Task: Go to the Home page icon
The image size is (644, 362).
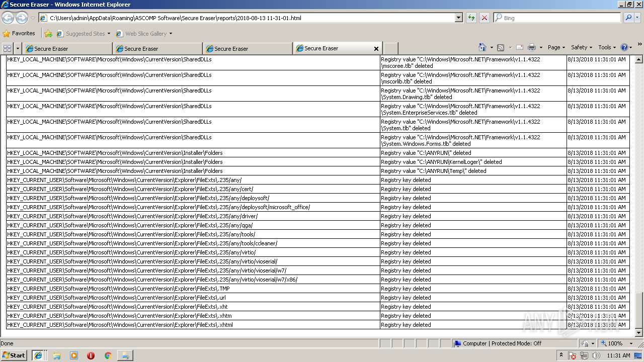Action: click(482, 47)
